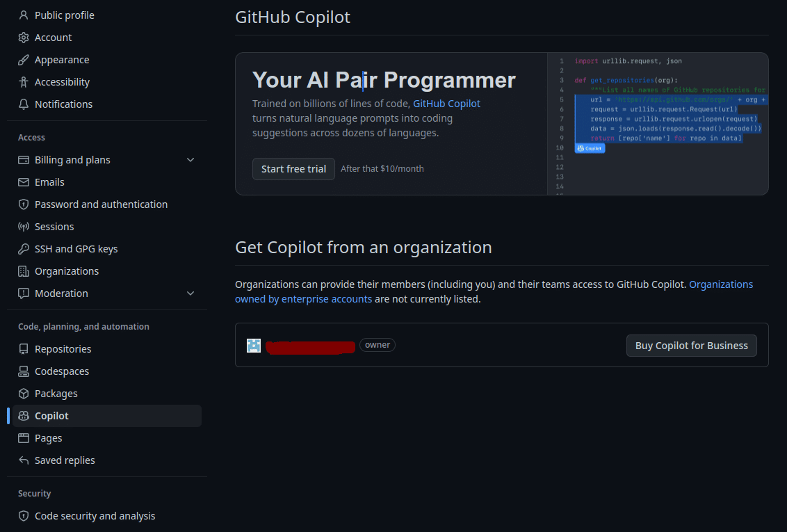Expand the Billing and plans chevron
The height and width of the screenshot is (532, 787).
[x=190, y=160]
